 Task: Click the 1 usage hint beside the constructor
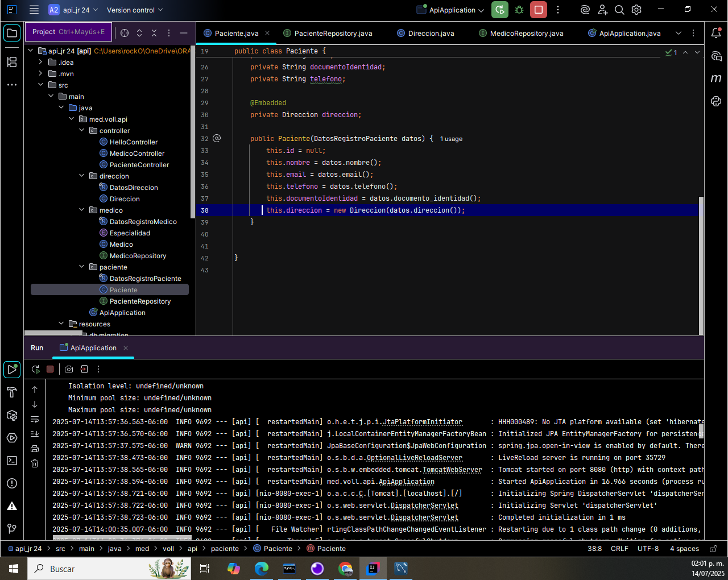tap(451, 139)
